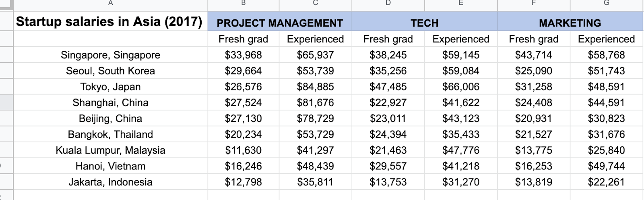Image resolution: width=644 pixels, height=200 pixels.
Task: Click the row header beside Shanghai, China
Action: 6,102
